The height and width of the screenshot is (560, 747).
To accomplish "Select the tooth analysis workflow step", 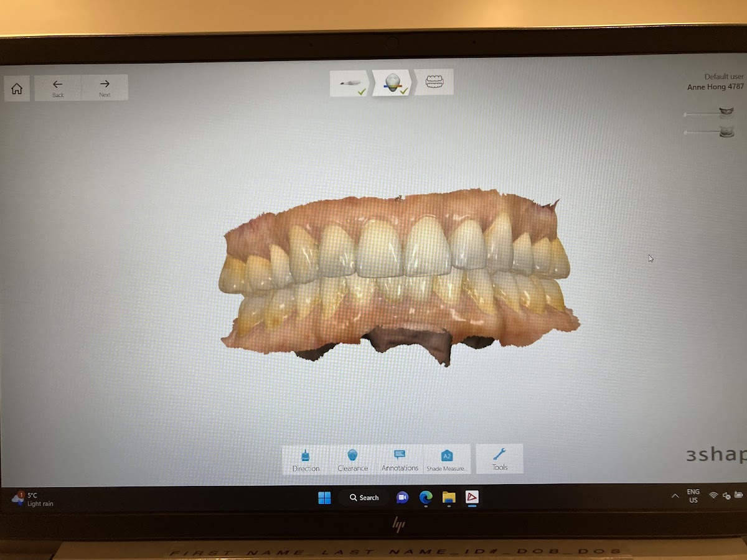I will click(x=393, y=83).
